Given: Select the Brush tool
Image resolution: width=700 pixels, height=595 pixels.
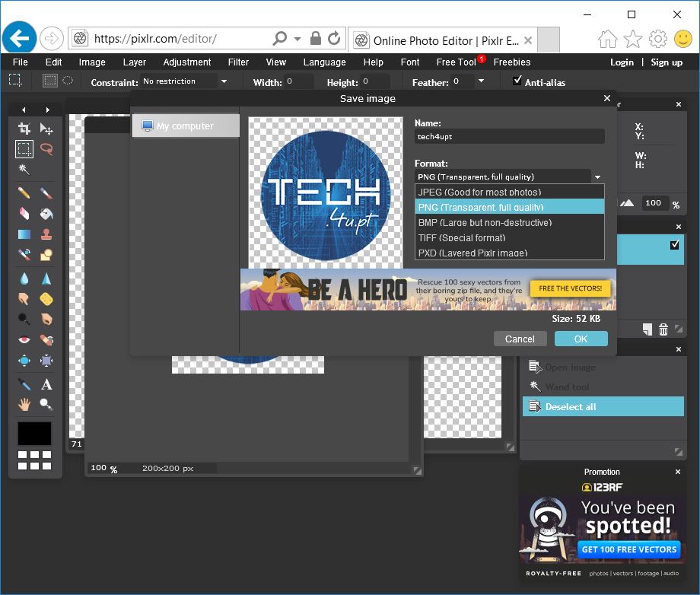Looking at the screenshot, I should point(46,193).
